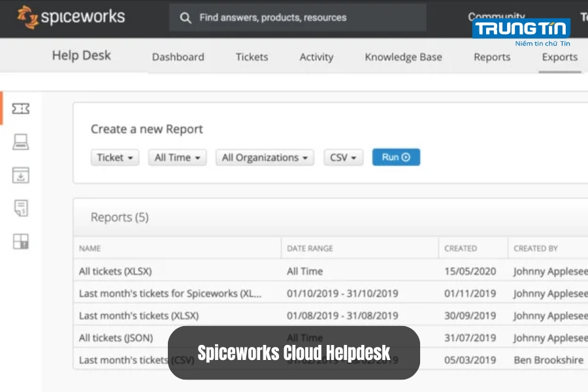Open the All tickets (XLSX) report
588x392 pixels.
click(x=115, y=271)
